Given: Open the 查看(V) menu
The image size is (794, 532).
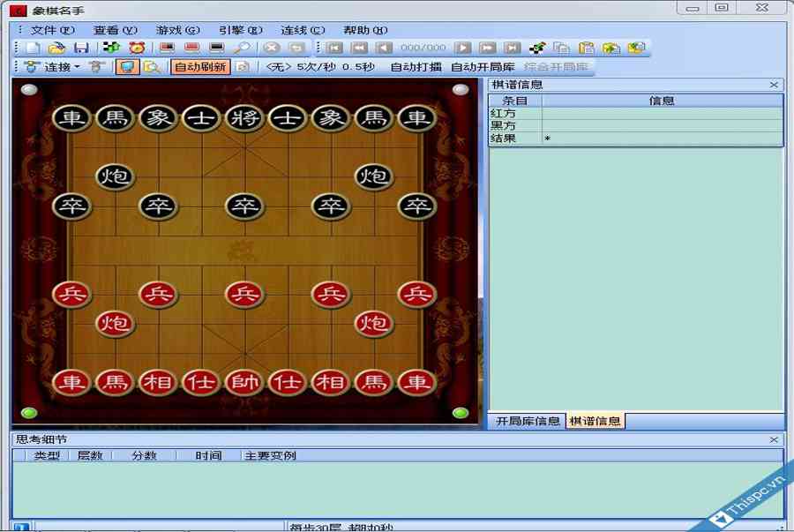Looking at the screenshot, I should tap(115, 30).
